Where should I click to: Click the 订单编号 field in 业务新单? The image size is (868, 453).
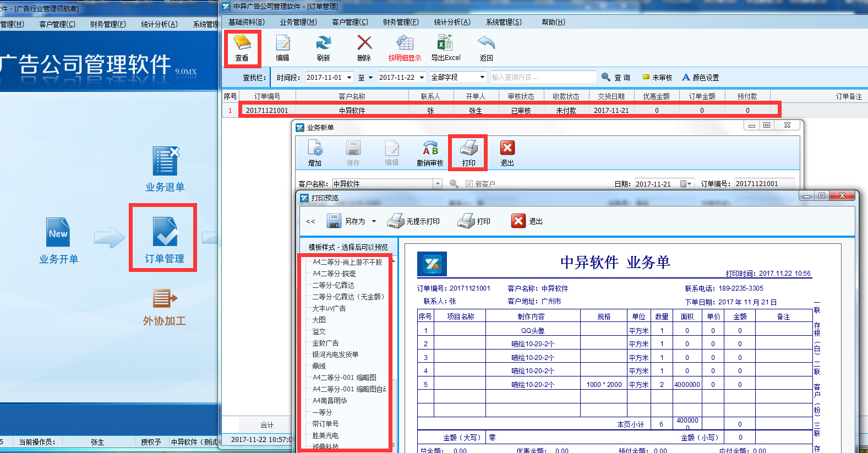[x=764, y=184]
